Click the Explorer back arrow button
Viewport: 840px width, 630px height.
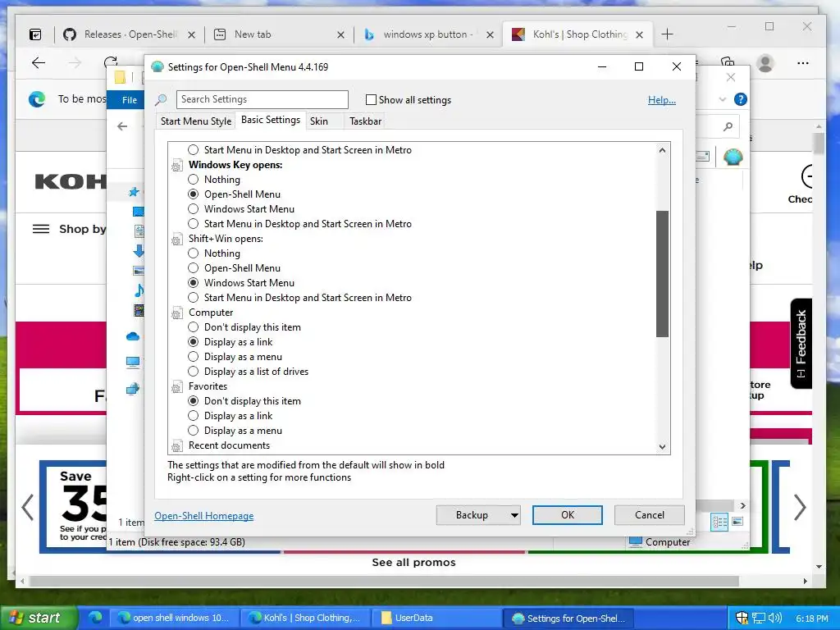tap(123, 126)
